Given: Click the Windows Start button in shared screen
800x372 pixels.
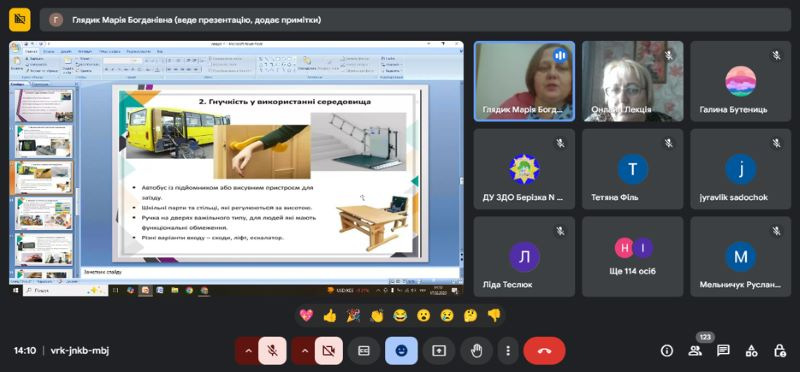Looking at the screenshot, I should pyautogui.click(x=15, y=290).
